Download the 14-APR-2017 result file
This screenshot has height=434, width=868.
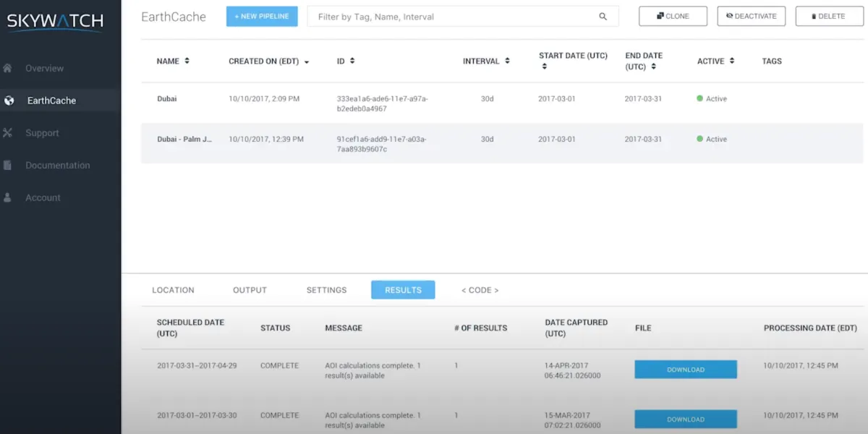pos(686,370)
